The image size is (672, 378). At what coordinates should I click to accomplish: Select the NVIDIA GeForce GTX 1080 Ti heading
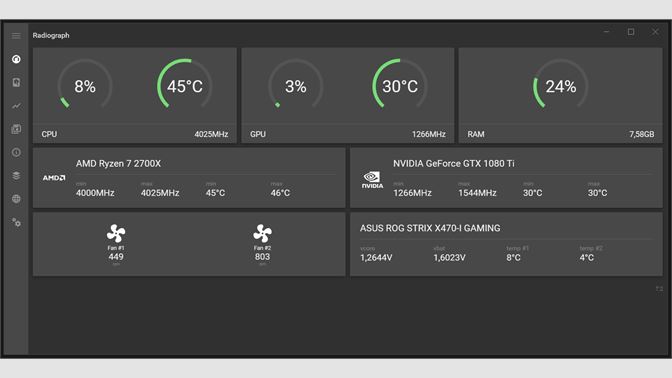454,163
